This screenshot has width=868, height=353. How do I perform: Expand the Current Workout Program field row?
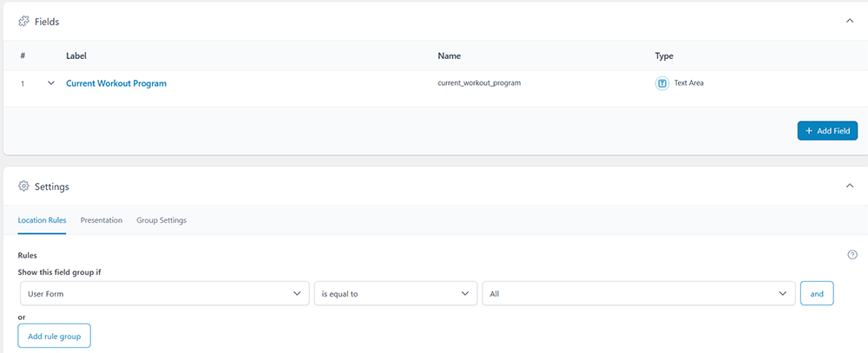tap(51, 83)
